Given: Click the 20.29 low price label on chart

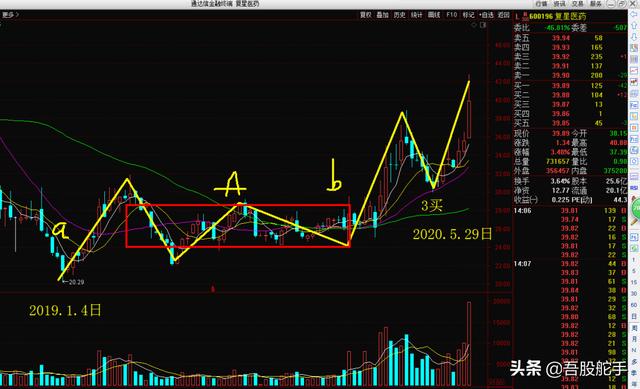Looking at the screenshot, I should click(76, 282).
